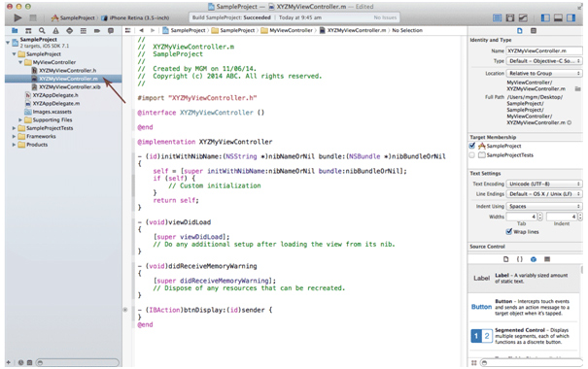Toggle the Navigator pane visibility
Viewport: 588px width, 369px height.
coord(545,17)
